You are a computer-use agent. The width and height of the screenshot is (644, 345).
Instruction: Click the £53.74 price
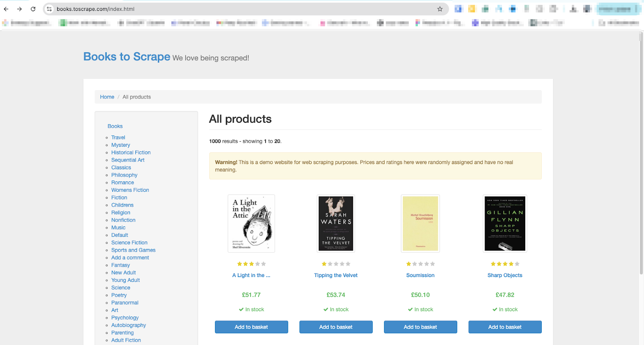tap(336, 295)
